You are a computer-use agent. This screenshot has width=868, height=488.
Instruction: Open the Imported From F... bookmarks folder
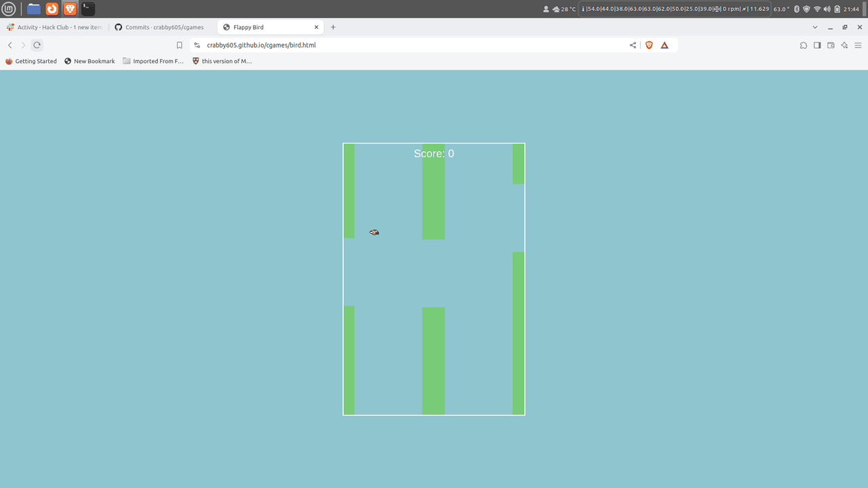(153, 61)
